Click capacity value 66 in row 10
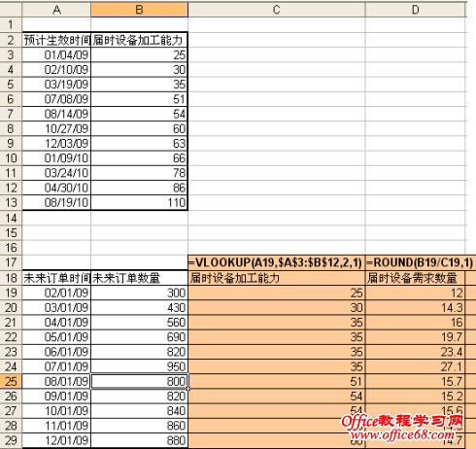476x449 pixels. pos(139,158)
